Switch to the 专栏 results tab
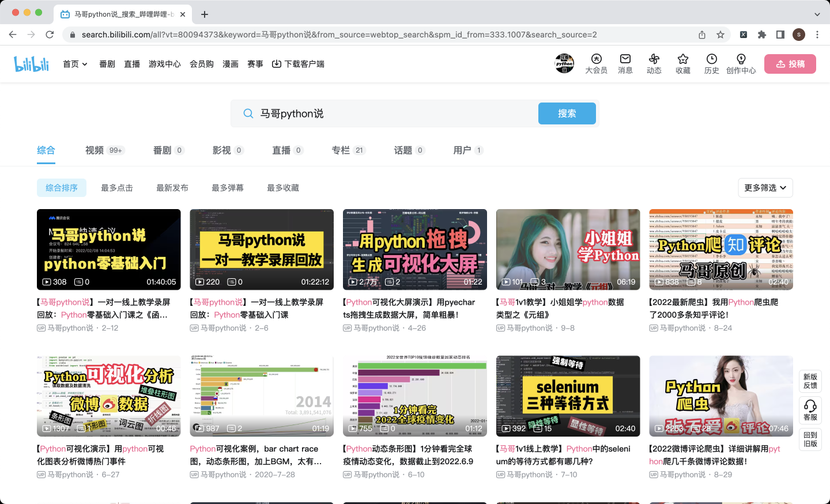Viewport: 830px width, 504px height. click(341, 150)
